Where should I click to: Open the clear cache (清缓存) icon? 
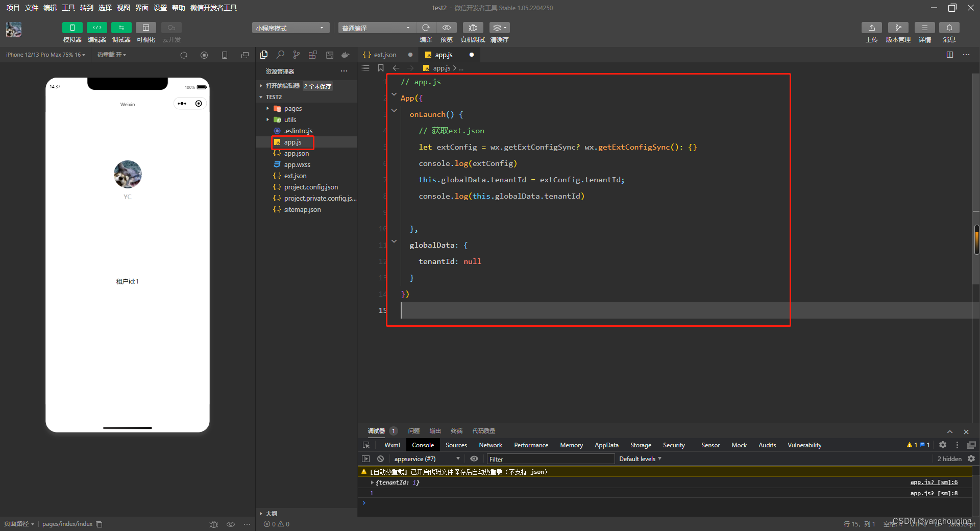pos(499,28)
